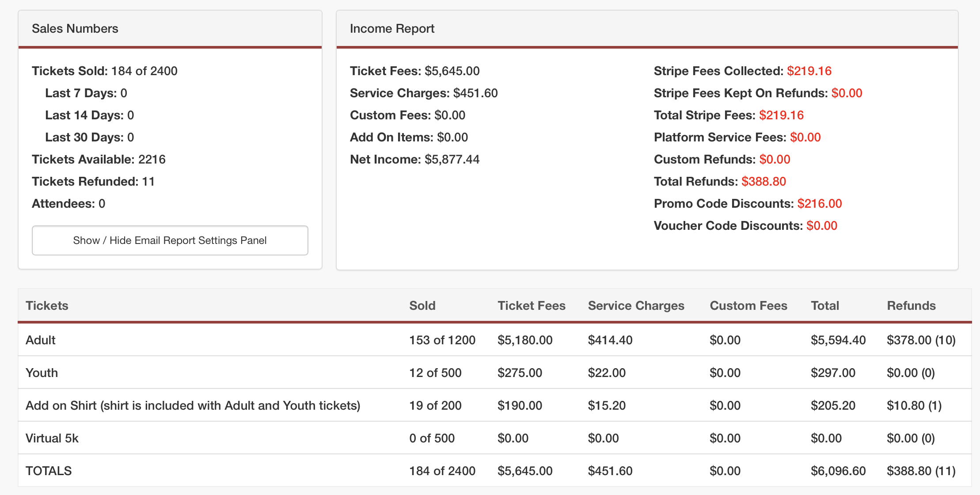Click the TOTALS row label
The image size is (980, 495).
pyautogui.click(x=49, y=471)
